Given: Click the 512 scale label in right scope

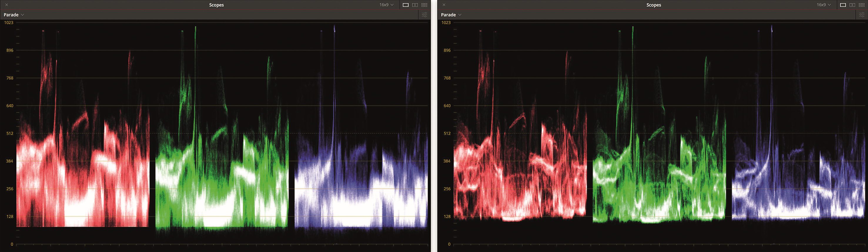Looking at the screenshot, I should (x=447, y=133).
